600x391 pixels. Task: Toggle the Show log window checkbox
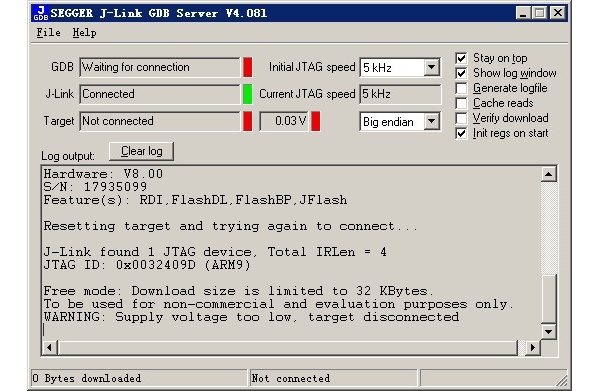(461, 73)
